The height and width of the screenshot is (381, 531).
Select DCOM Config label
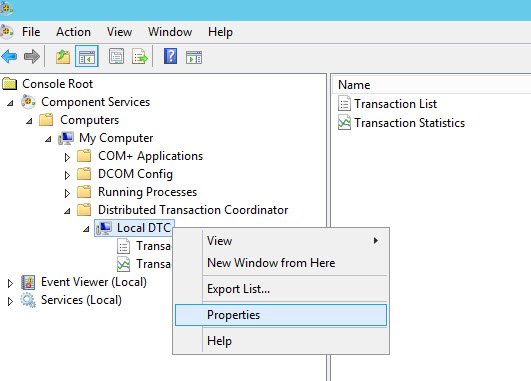point(135,174)
